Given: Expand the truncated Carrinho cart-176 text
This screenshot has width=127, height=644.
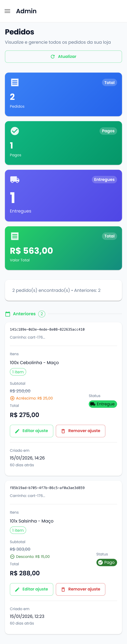Looking at the screenshot, I should point(28,337).
